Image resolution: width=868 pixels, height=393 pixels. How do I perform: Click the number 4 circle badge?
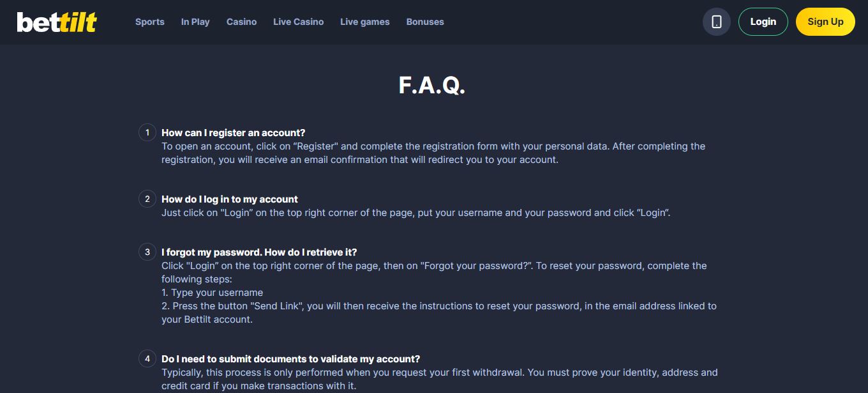[x=147, y=358]
